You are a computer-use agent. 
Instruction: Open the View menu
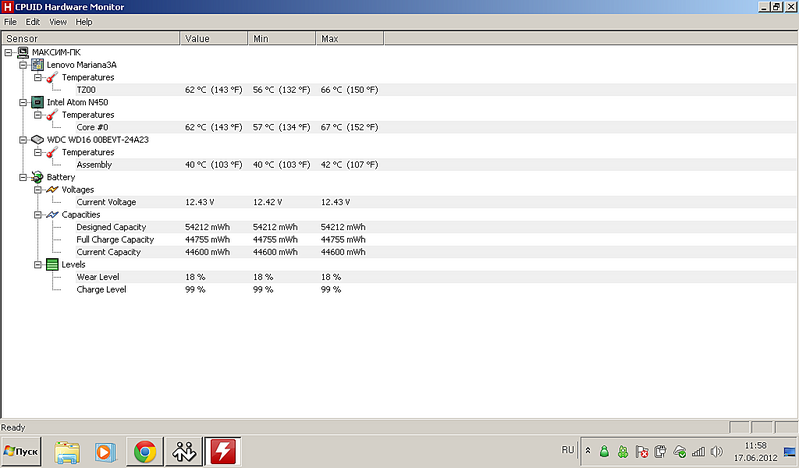point(58,21)
